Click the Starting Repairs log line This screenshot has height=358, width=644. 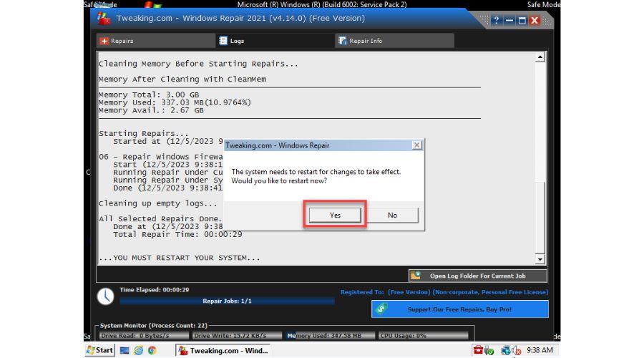click(144, 134)
